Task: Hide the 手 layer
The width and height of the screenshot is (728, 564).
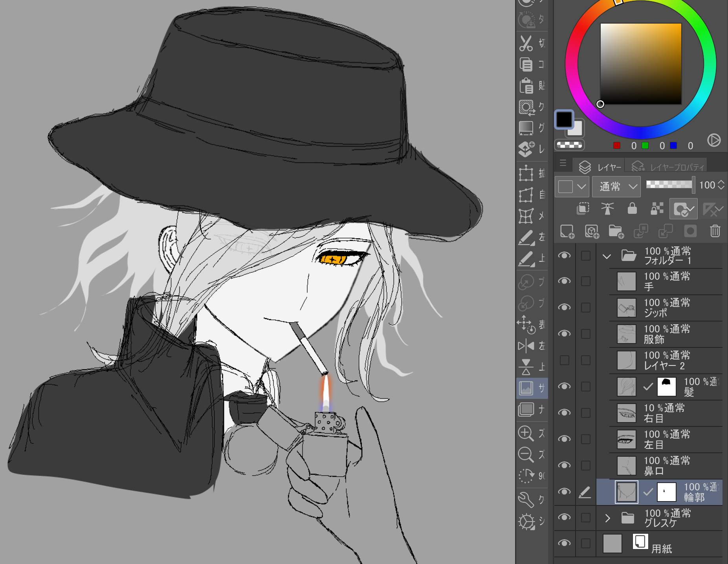Action: coord(564,281)
